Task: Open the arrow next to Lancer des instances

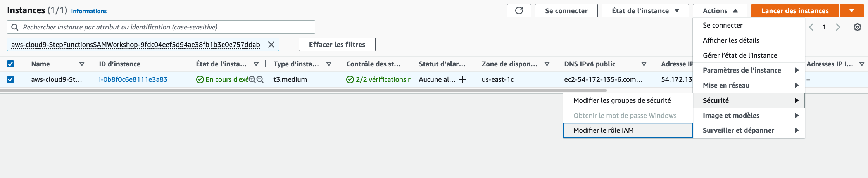Action: click(x=851, y=11)
